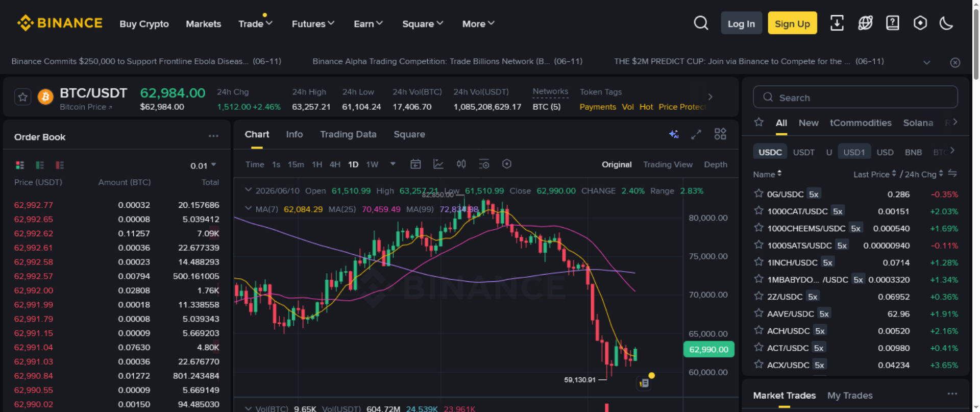Collapse the OHLC date info chevron
Viewport: 980px width, 412px height.
tap(249, 190)
